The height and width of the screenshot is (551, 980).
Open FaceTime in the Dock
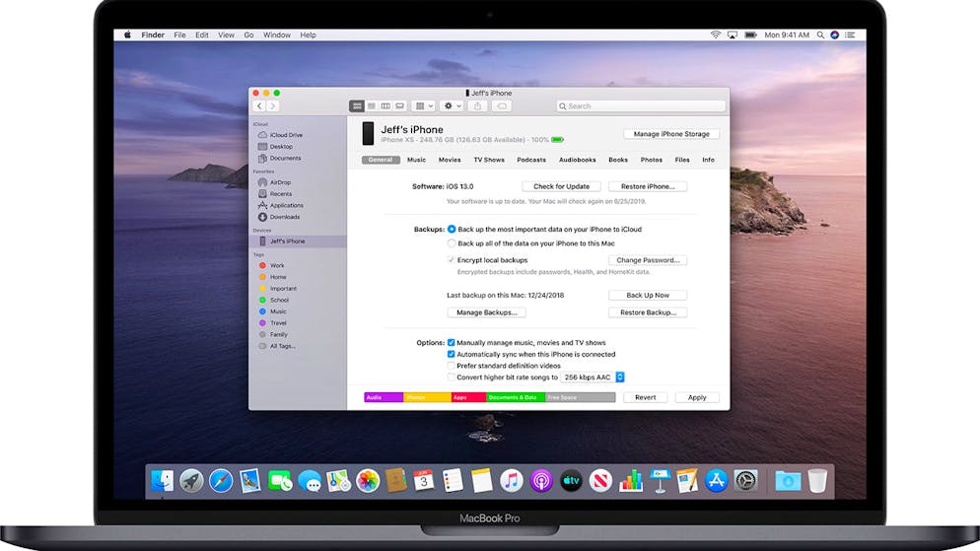click(x=279, y=480)
